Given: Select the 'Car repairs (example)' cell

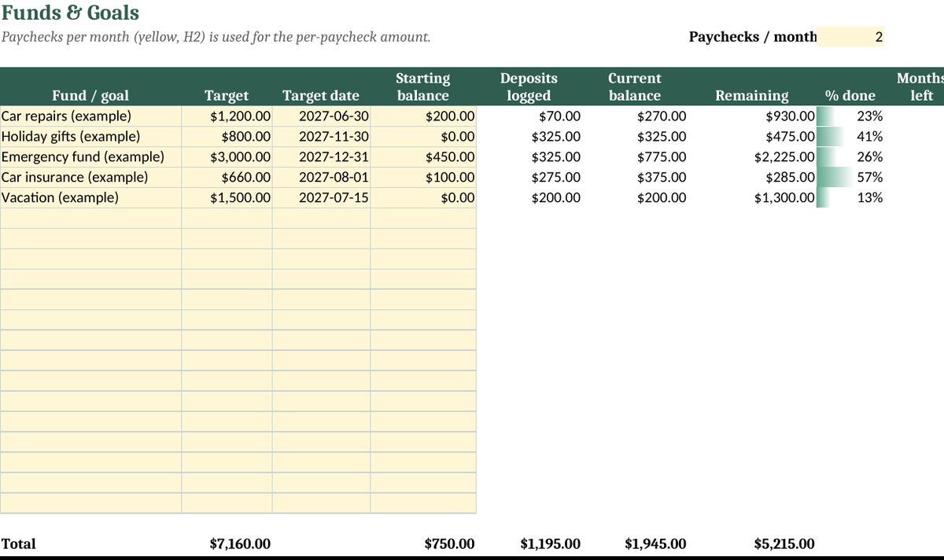Looking at the screenshot, I should [x=91, y=116].
